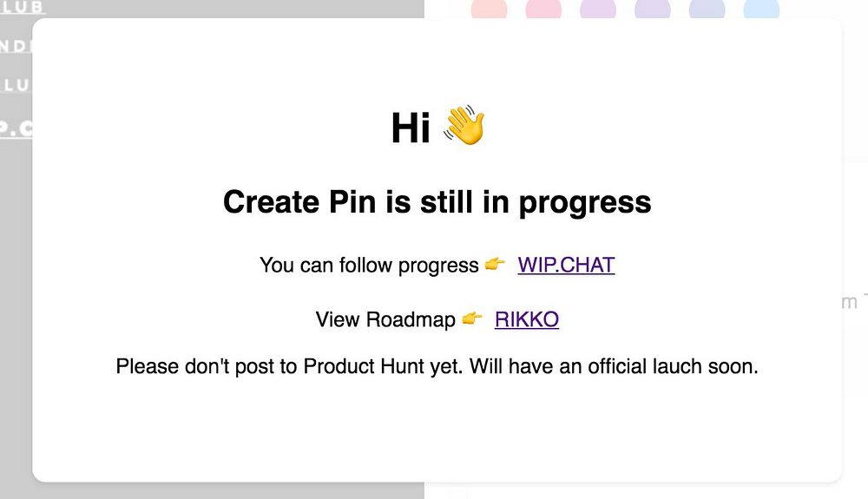Click the Product Hunt notice text
This screenshot has width=868, height=499.
pos(437,366)
